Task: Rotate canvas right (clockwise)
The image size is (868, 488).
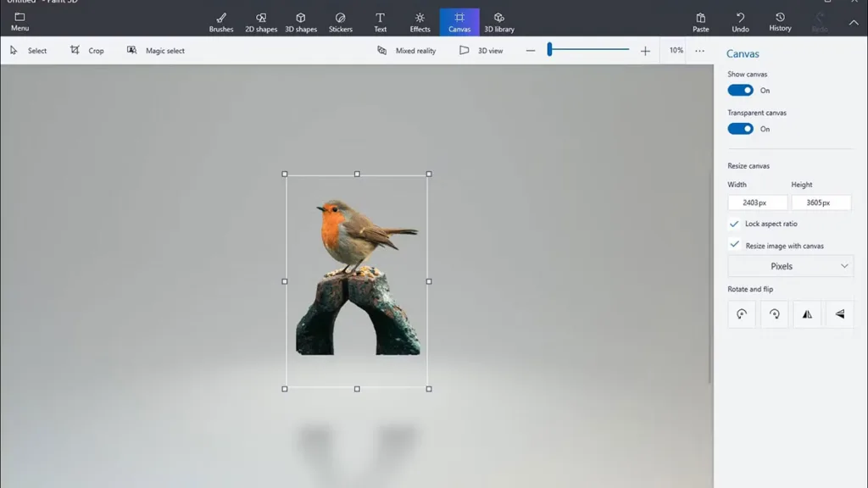Action: 774,313
